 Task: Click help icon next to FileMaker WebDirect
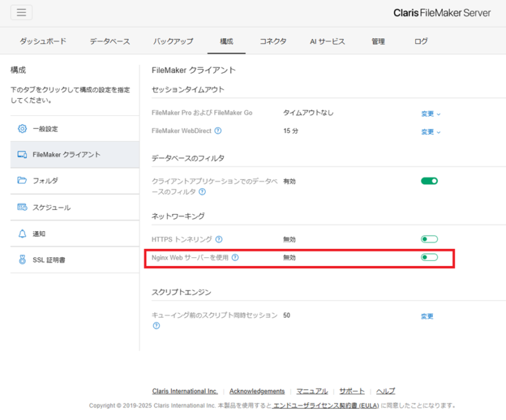click(218, 131)
